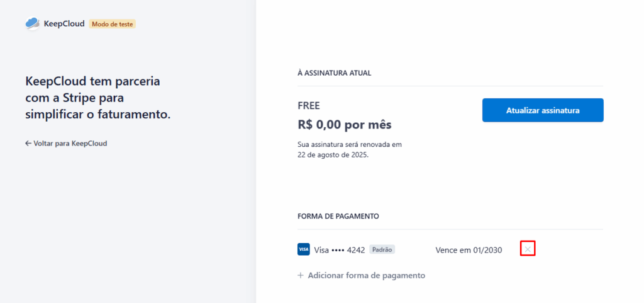Click the Stripe partnership heading text
This screenshot has width=644, height=303.
(97, 98)
